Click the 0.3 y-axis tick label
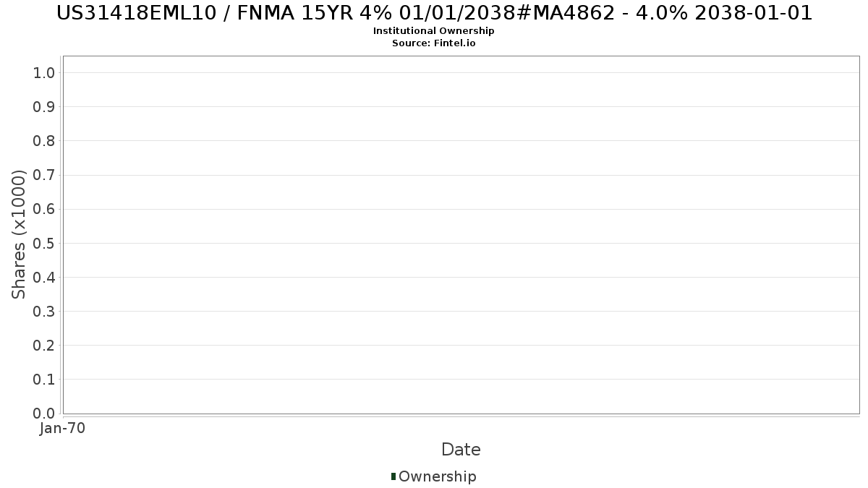 (44, 311)
